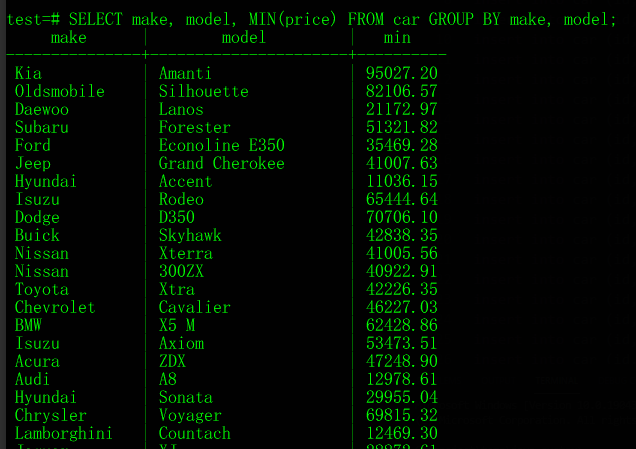The image size is (636, 449).
Task: Click the 'Skyhawk' model cell
Action: (190, 235)
